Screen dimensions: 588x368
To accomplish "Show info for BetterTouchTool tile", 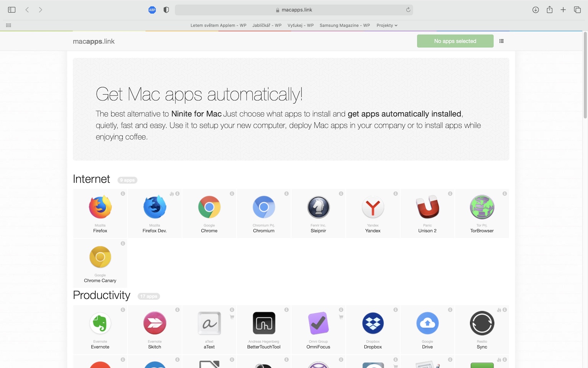I will [286, 310].
